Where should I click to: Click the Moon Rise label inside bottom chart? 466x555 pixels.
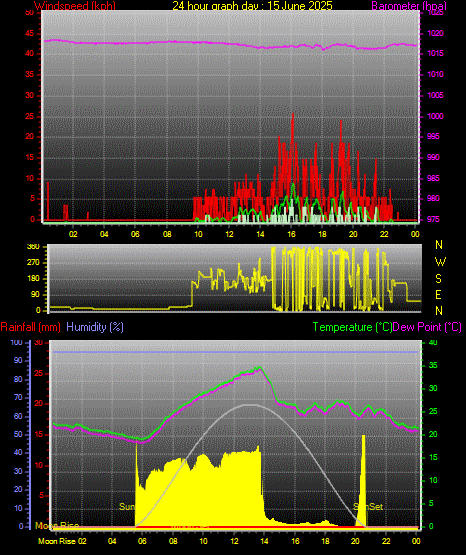coord(57,526)
